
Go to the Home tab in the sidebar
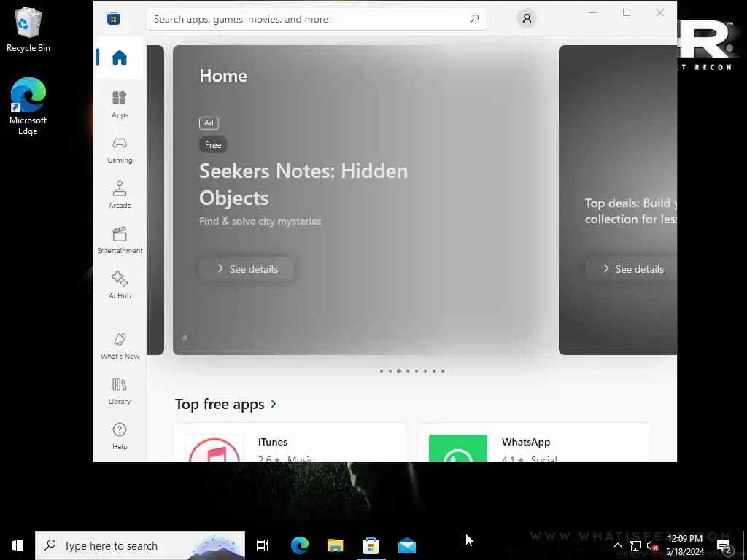tap(120, 58)
